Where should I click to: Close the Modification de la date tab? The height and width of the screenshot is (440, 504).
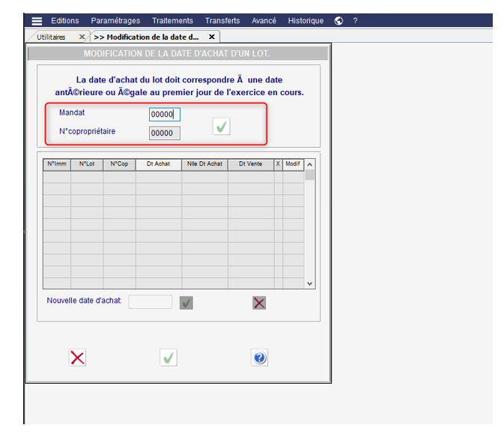pyautogui.click(x=211, y=37)
